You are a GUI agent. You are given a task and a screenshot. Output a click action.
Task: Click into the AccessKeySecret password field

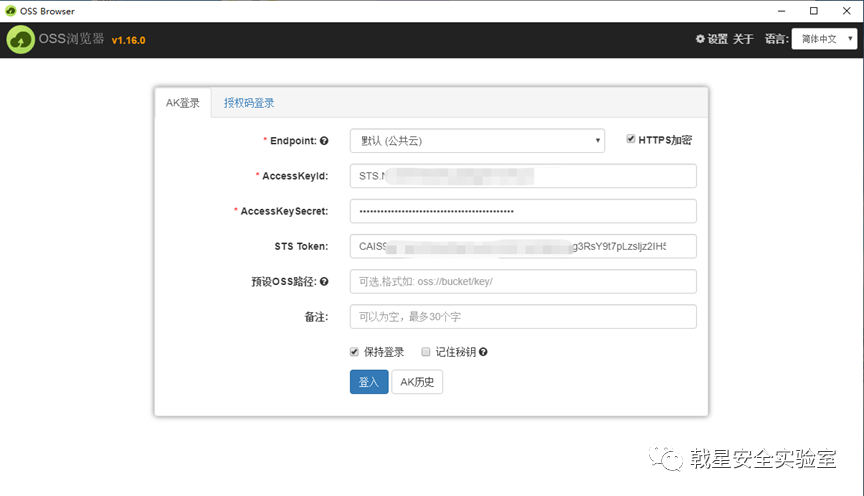pyautogui.click(x=523, y=211)
